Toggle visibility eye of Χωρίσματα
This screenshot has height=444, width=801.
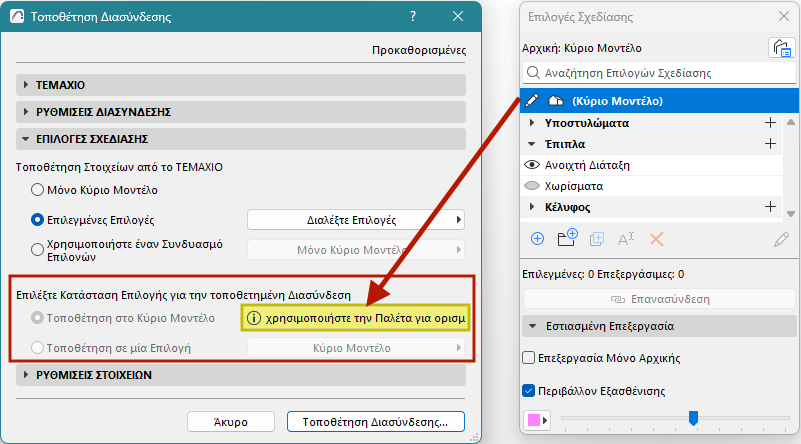[x=532, y=186]
